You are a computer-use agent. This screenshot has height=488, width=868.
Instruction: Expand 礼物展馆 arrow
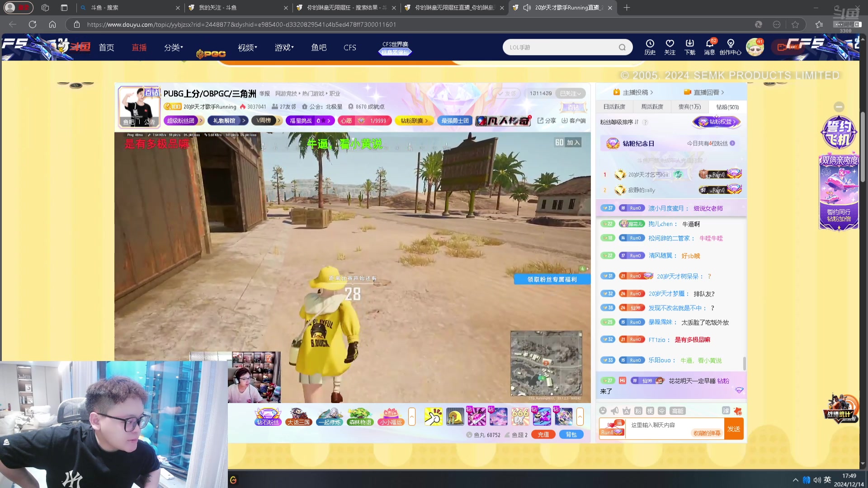point(244,121)
